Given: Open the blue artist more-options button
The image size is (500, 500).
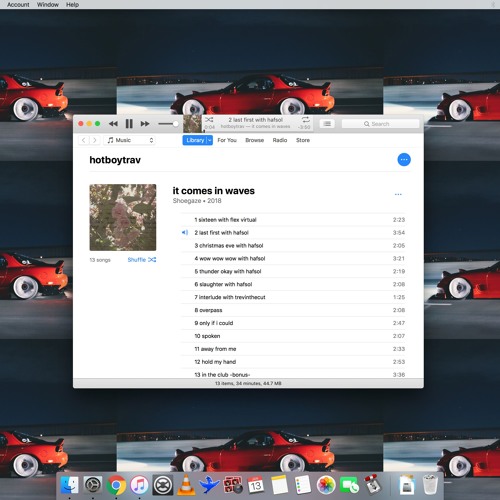Looking at the screenshot, I should click(x=404, y=160).
